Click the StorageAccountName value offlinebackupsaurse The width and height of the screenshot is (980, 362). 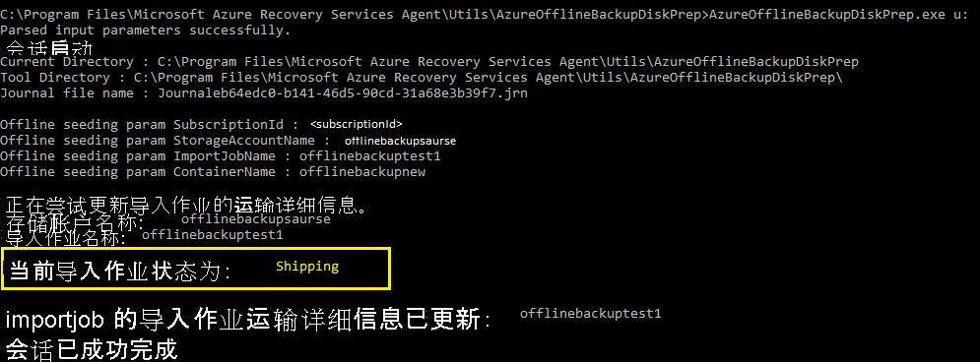(x=400, y=141)
